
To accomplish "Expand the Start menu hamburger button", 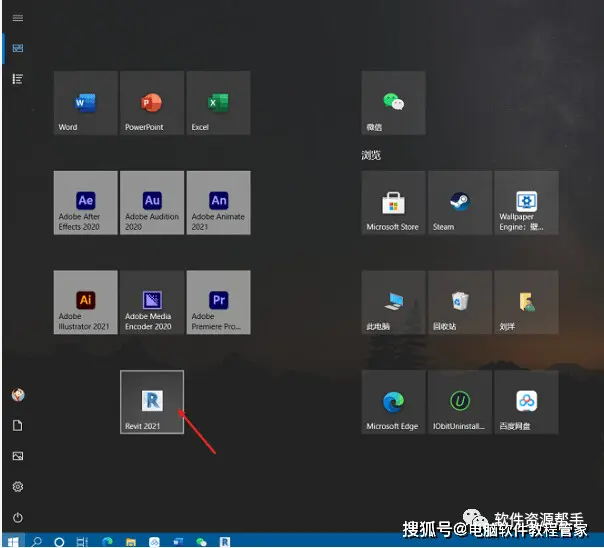I will [x=18, y=18].
